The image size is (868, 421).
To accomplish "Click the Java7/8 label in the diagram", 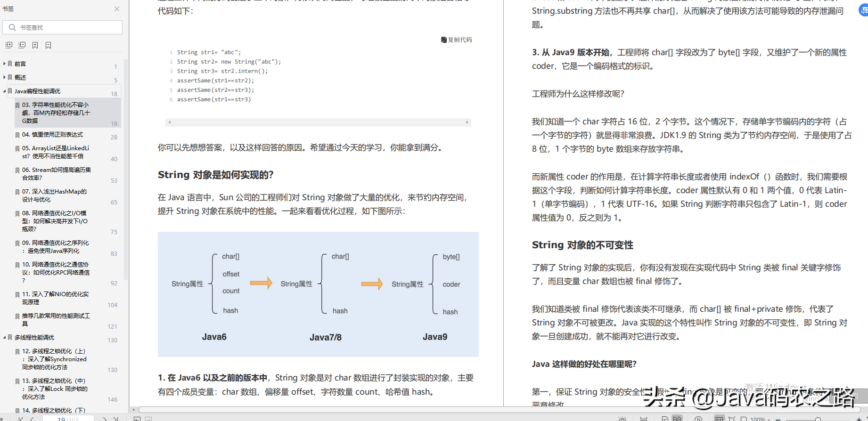I will (326, 337).
